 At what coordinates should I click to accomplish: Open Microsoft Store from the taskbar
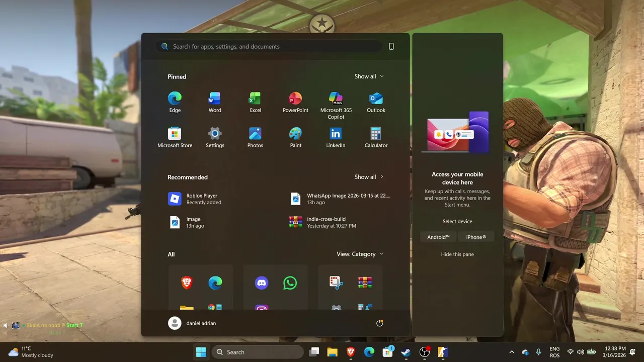tap(387, 352)
